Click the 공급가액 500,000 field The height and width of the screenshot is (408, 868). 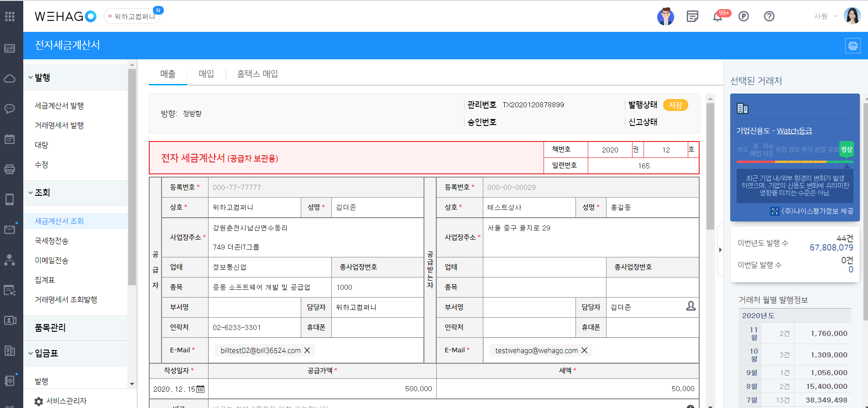[322, 389]
